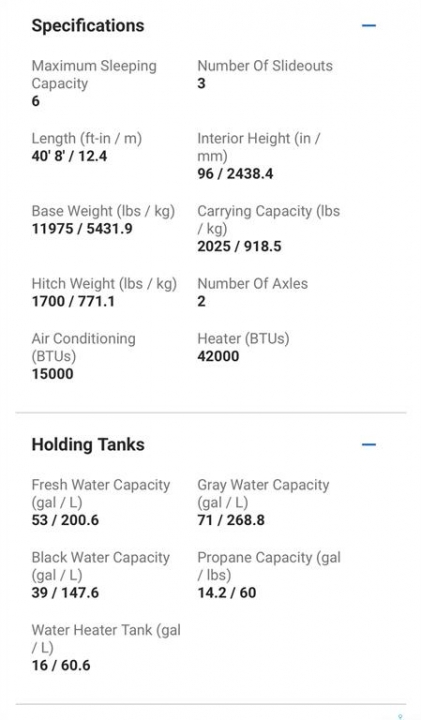
Task: Click the Holding Tanks heading
Action: tap(88, 444)
